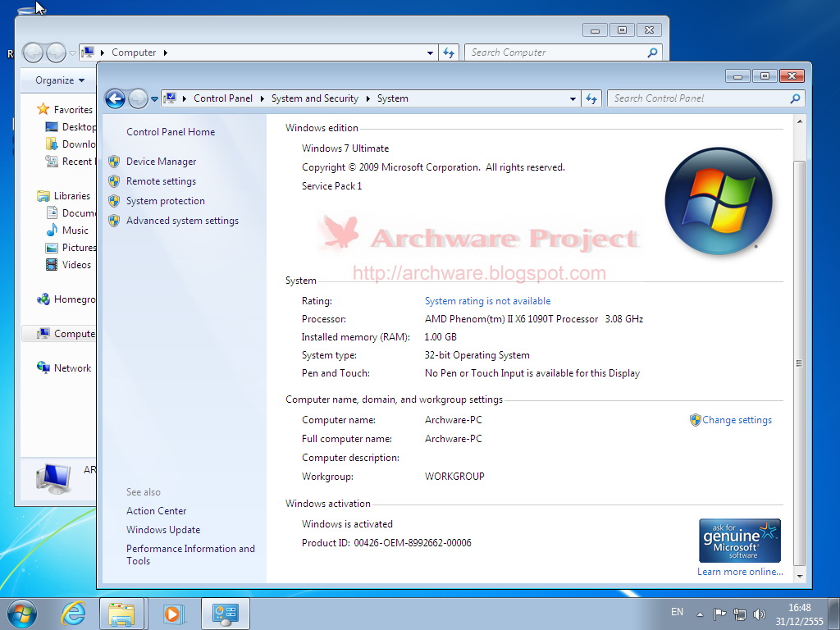Click the Change settings link
The image size is (840, 630).
tap(737, 419)
